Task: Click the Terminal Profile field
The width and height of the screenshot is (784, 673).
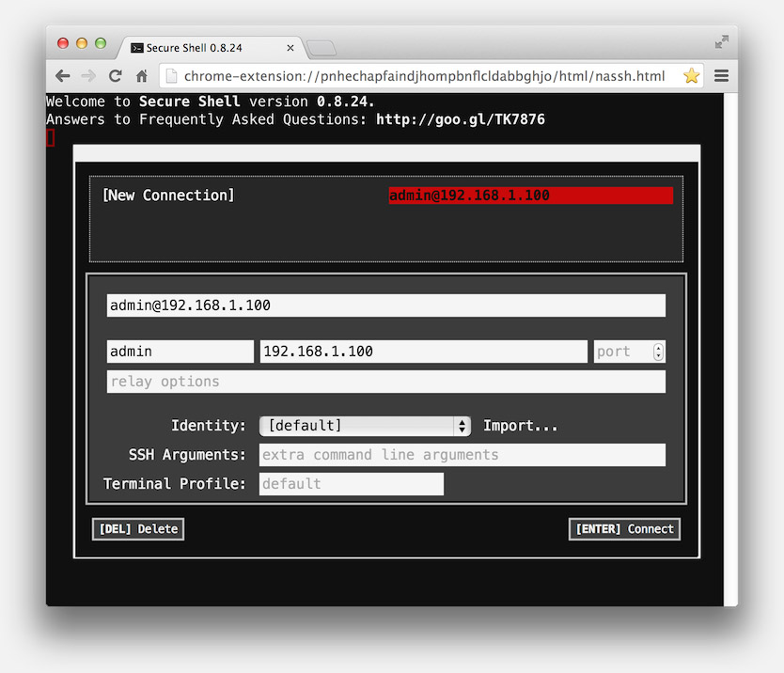Action: [x=352, y=484]
